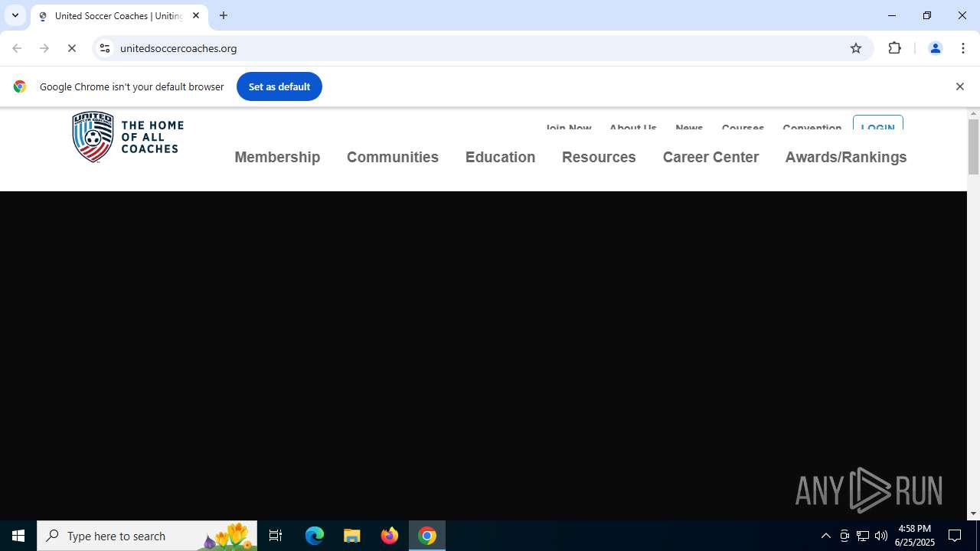This screenshot has height=551, width=980.
Task: Click the address bar URL
Action: (x=178, y=48)
